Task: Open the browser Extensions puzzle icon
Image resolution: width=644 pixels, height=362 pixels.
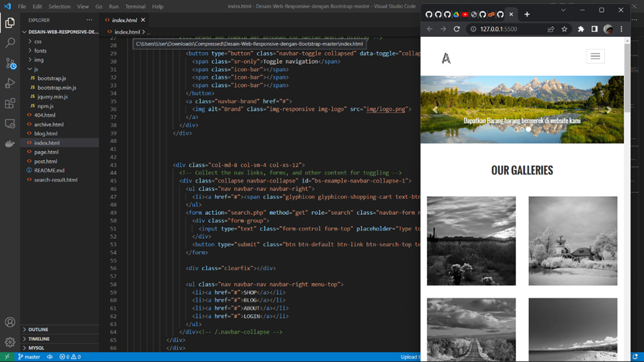Action: point(581,29)
